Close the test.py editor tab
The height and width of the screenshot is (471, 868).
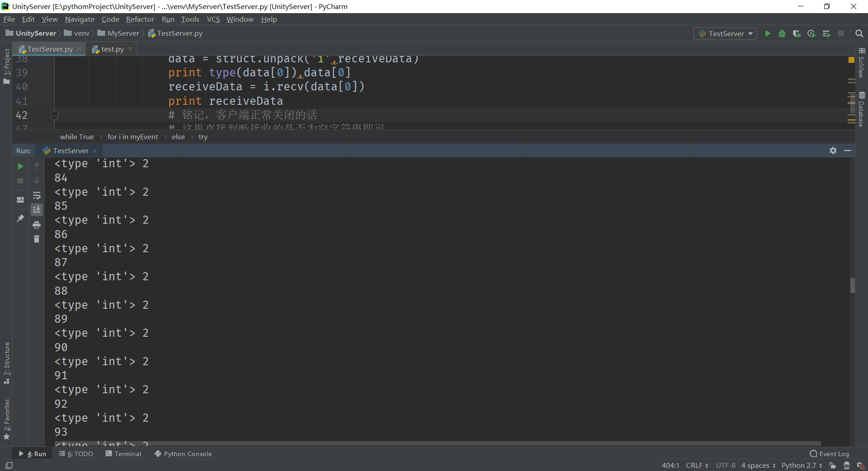130,49
